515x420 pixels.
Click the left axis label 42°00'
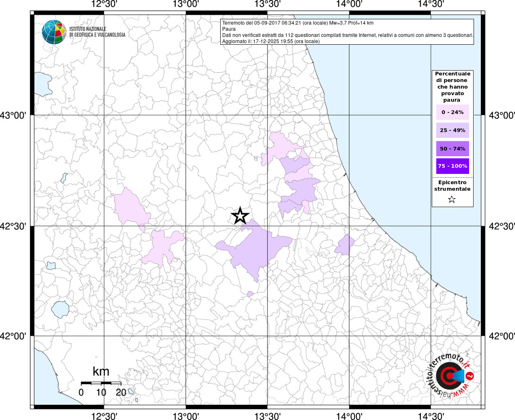(13, 336)
